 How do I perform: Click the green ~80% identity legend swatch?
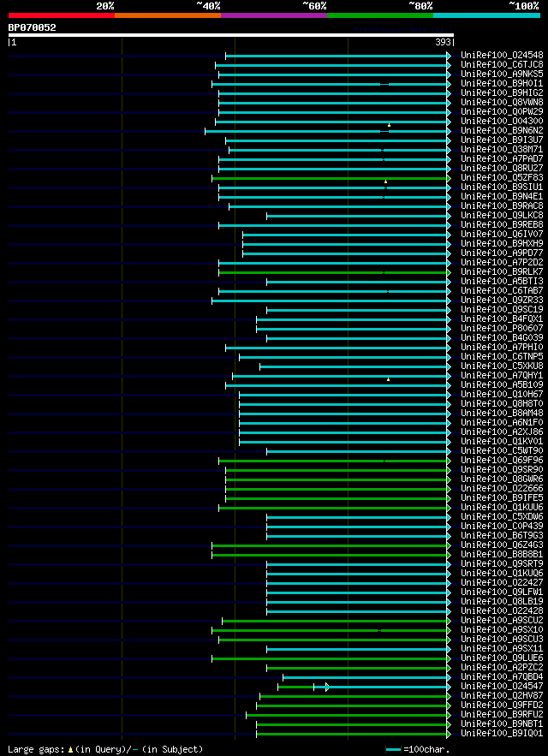tap(380, 15)
